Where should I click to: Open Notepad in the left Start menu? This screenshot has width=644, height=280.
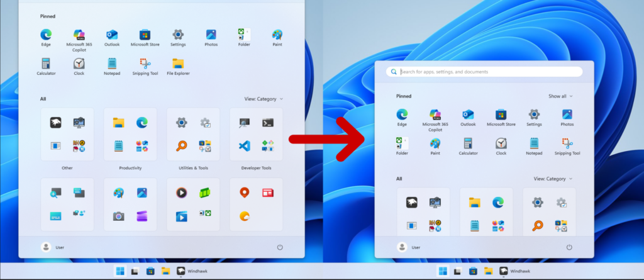(112, 66)
